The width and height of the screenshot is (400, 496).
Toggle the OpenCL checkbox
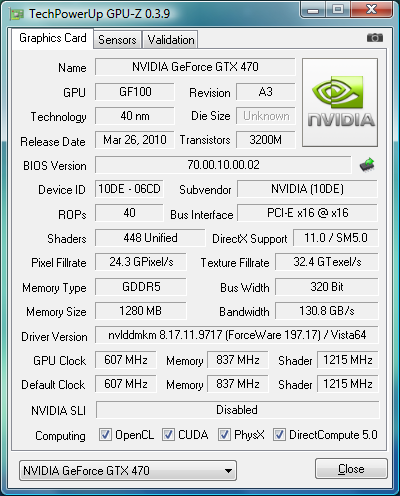105,435
